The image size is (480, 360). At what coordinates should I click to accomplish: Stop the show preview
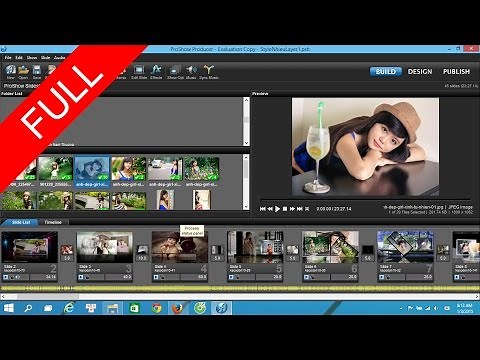[x=285, y=209]
